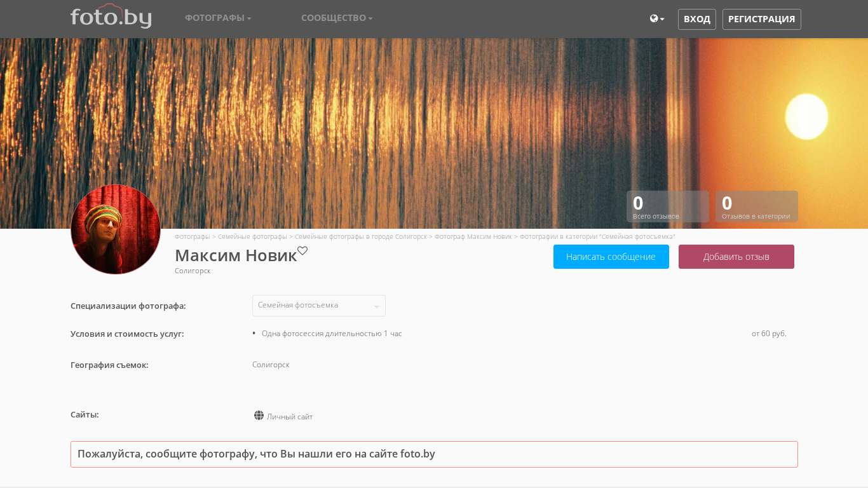The image size is (868, 488).
Task: Click the "от 60 руб." price text
Action: [769, 334]
